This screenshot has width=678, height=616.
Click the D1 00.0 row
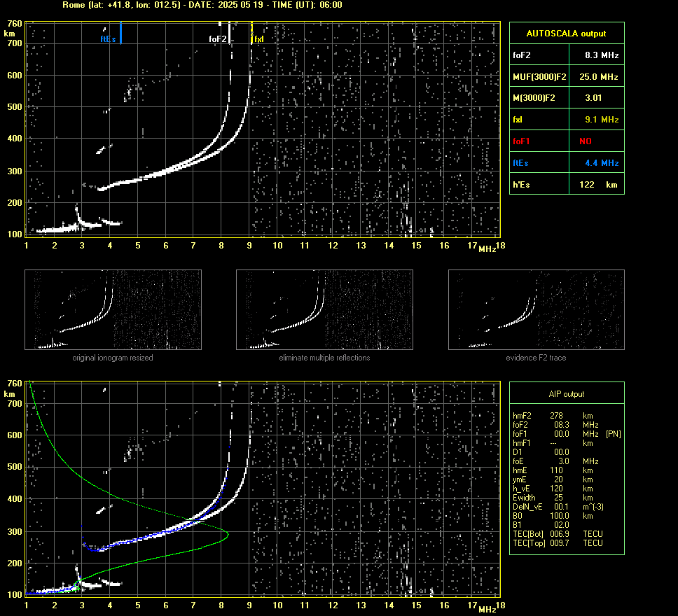point(541,452)
